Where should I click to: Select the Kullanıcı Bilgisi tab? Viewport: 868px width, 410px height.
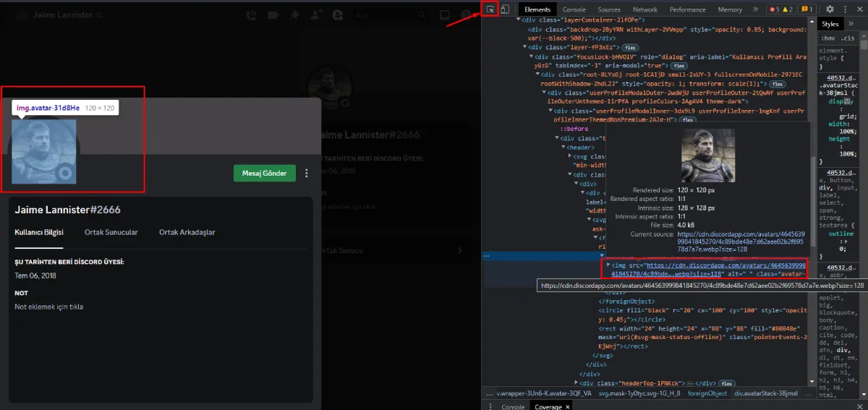39,232
